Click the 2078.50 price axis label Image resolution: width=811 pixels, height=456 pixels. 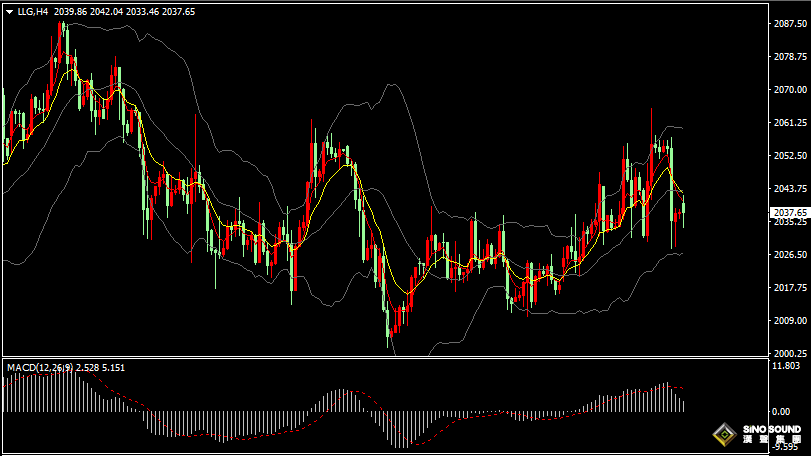(790, 57)
